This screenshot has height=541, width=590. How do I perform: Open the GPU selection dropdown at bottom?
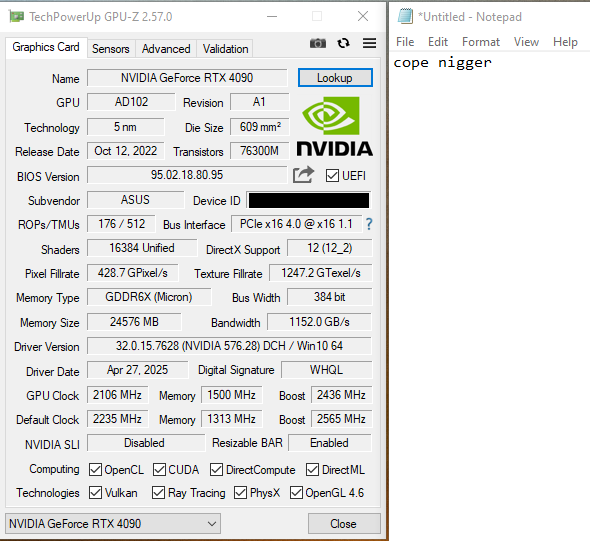(113, 523)
